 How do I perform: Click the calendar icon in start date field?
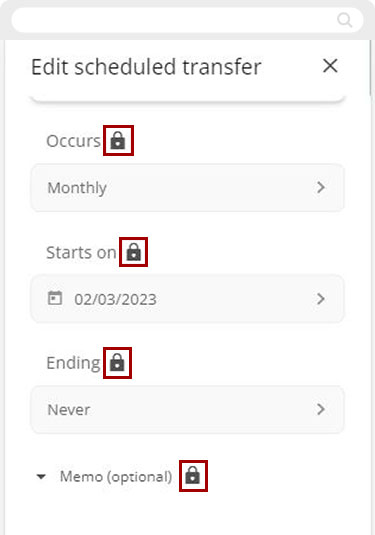[55, 298]
